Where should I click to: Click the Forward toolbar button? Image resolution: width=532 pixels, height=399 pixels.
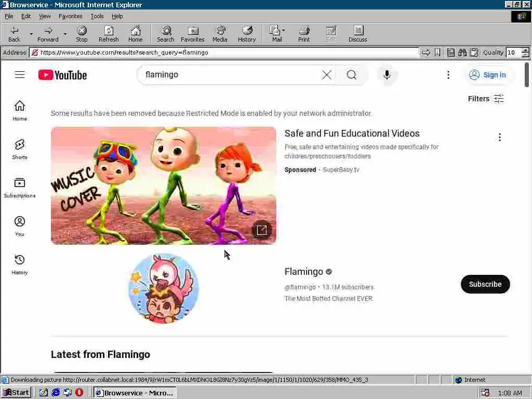(x=48, y=34)
